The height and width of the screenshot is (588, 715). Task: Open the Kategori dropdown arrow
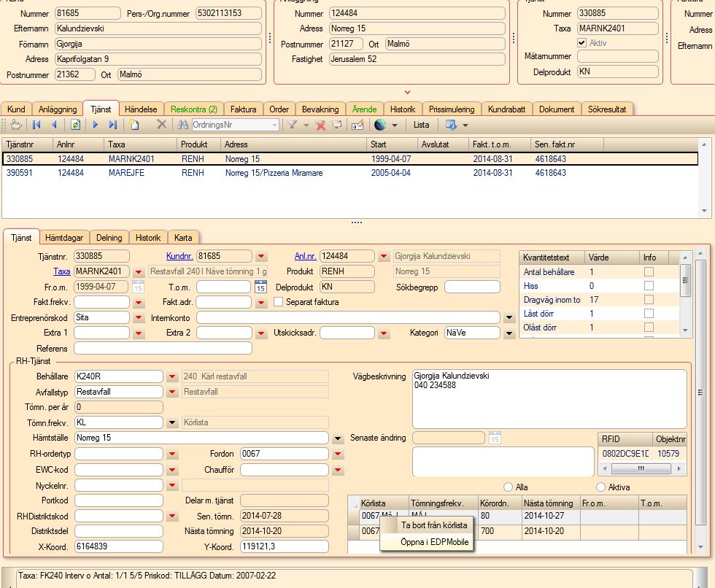coord(509,333)
